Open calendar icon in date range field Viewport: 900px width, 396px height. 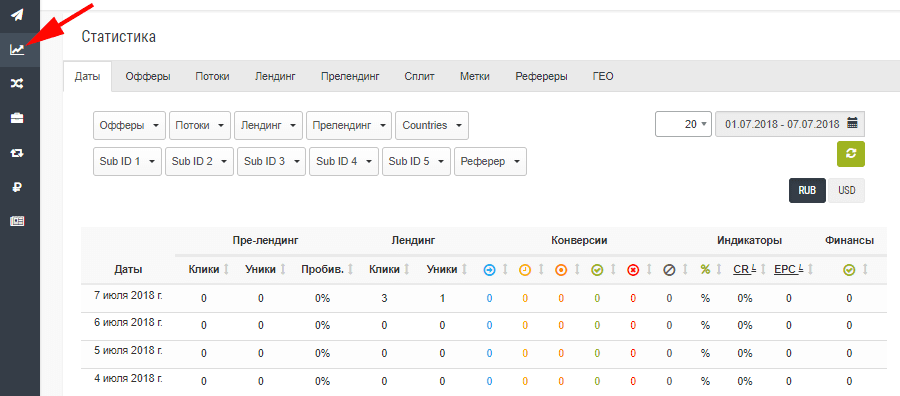point(852,123)
